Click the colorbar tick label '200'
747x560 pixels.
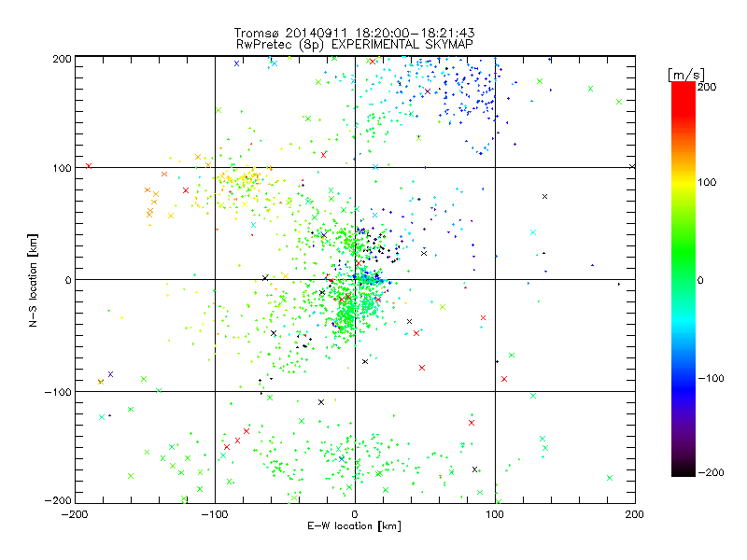[x=707, y=87]
